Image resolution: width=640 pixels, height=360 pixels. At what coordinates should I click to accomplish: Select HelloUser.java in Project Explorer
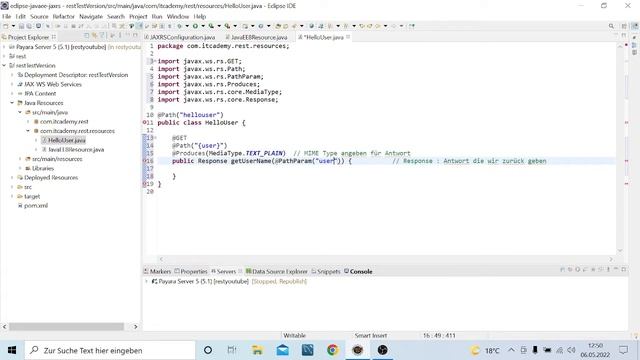tap(67, 140)
